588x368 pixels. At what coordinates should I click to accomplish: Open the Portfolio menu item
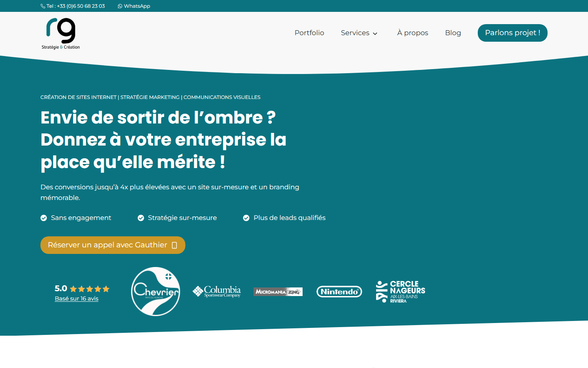tap(310, 33)
